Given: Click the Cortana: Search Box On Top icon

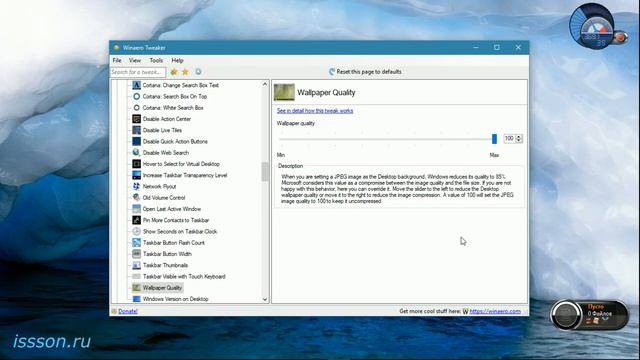Looking at the screenshot, I should [x=136, y=96].
